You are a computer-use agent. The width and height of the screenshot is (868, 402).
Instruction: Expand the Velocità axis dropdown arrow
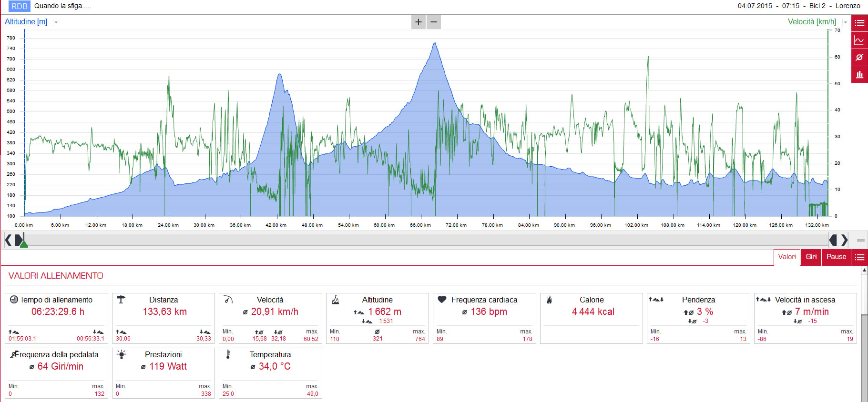click(x=845, y=22)
